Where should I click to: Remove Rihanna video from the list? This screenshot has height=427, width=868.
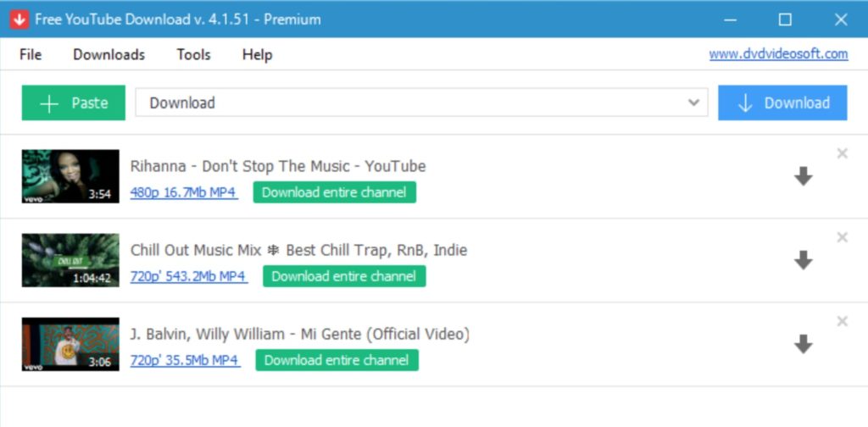click(x=842, y=153)
